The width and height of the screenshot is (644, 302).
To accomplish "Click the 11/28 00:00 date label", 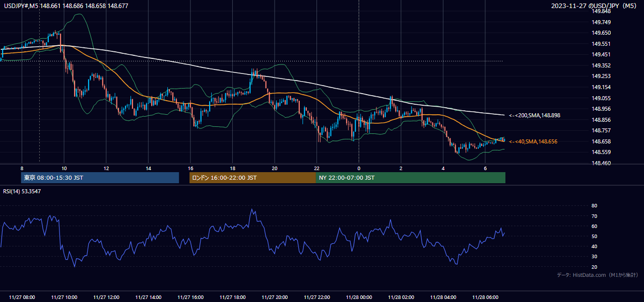I will 359,297.
